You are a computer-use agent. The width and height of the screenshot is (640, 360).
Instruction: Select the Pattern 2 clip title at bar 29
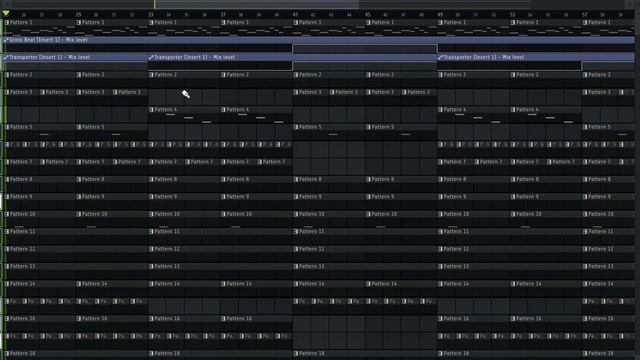point(93,75)
